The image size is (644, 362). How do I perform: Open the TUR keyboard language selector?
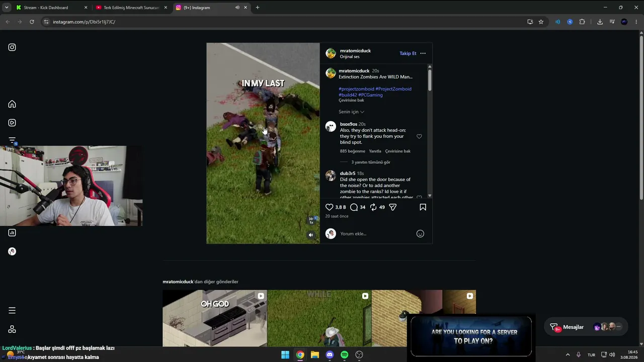[x=591, y=355]
